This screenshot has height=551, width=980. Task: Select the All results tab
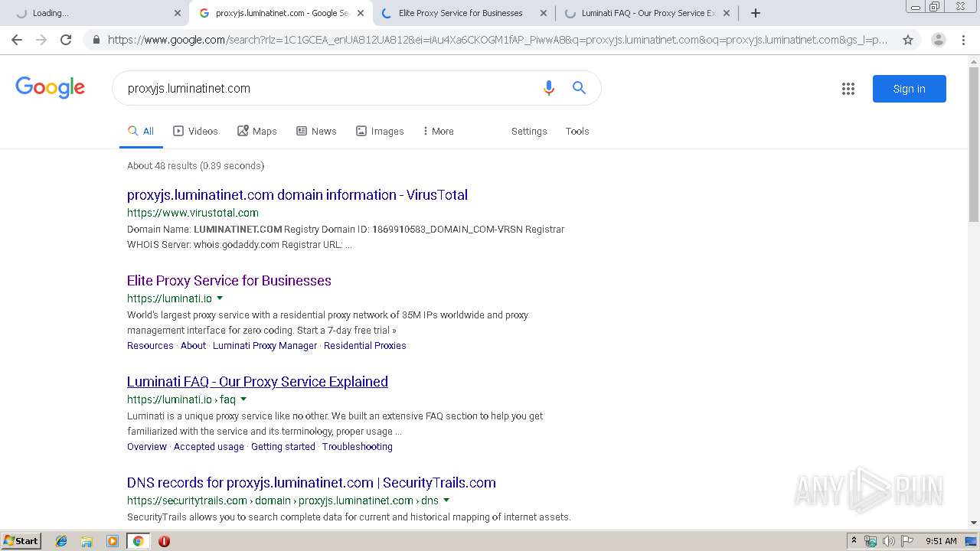141,131
